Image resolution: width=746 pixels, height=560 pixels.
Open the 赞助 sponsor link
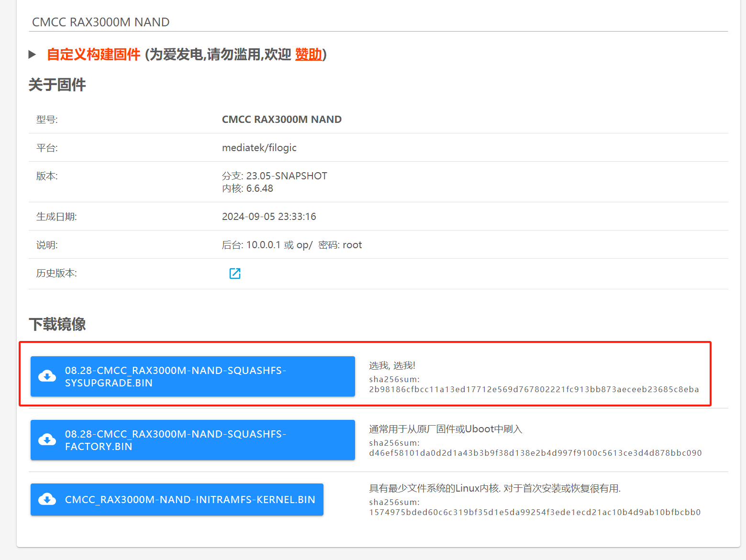pos(308,55)
